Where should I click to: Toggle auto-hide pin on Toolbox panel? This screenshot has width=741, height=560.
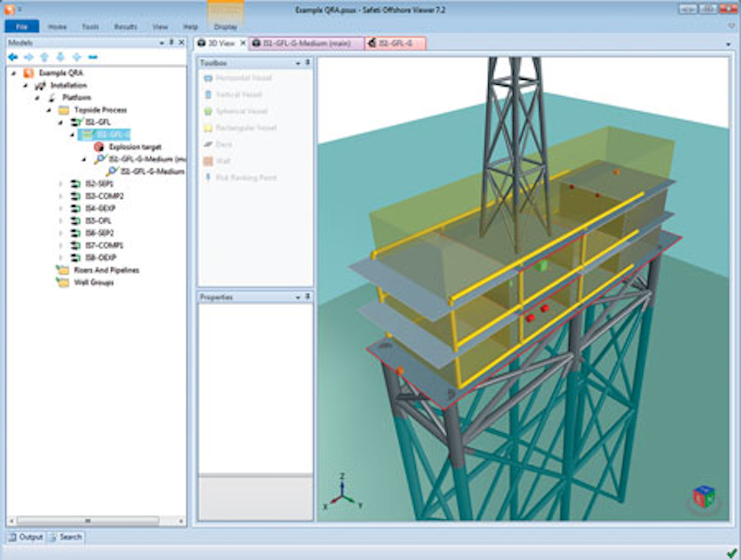click(x=307, y=62)
